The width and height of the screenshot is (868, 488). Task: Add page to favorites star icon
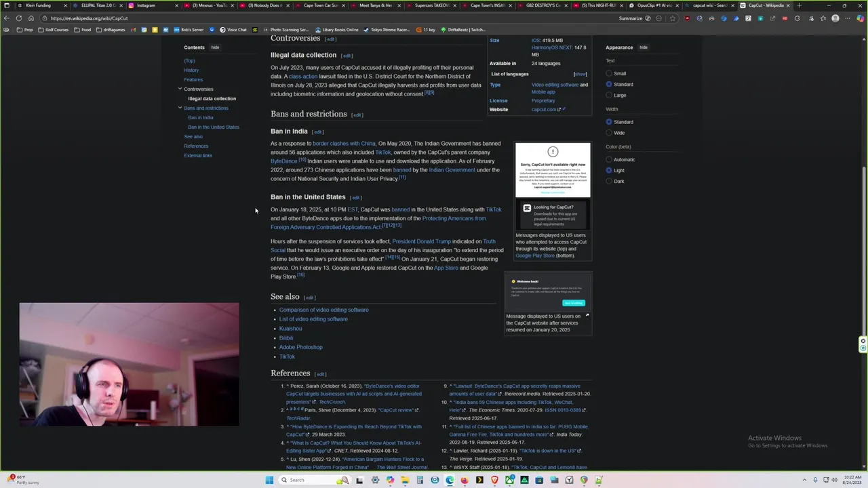click(x=673, y=18)
